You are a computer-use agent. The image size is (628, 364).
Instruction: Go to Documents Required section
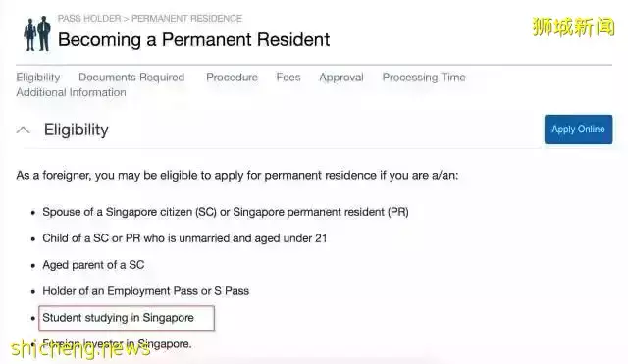click(131, 77)
